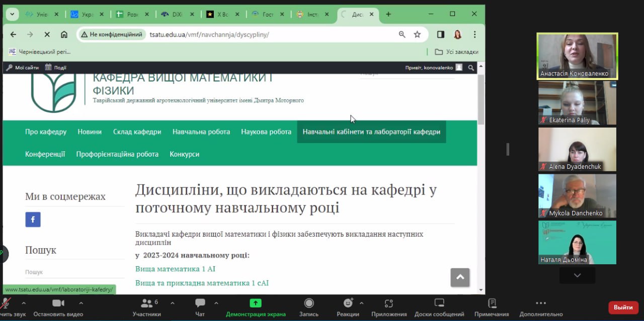644x321 pixels.
Task: Bookmark this page with the star icon
Action: [417, 34]
